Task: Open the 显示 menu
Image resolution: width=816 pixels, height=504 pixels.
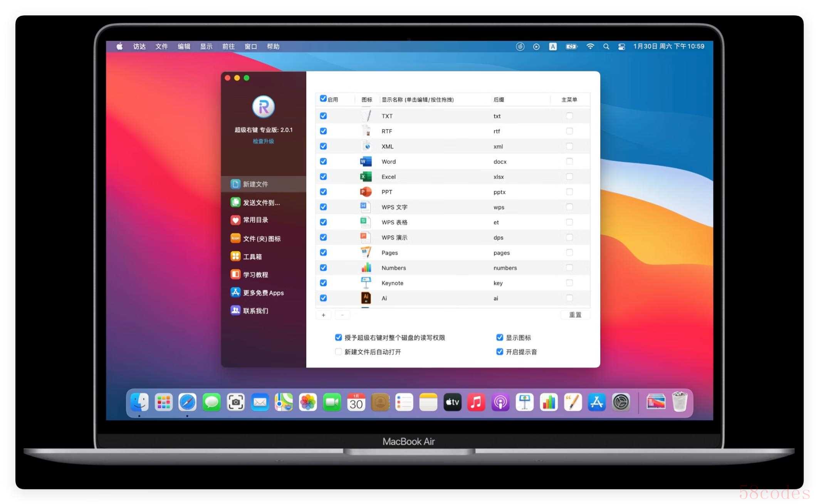Action: coord(206,47)
